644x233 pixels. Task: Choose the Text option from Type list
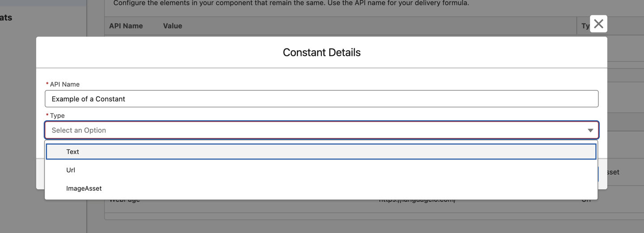(x=321, y=152)
